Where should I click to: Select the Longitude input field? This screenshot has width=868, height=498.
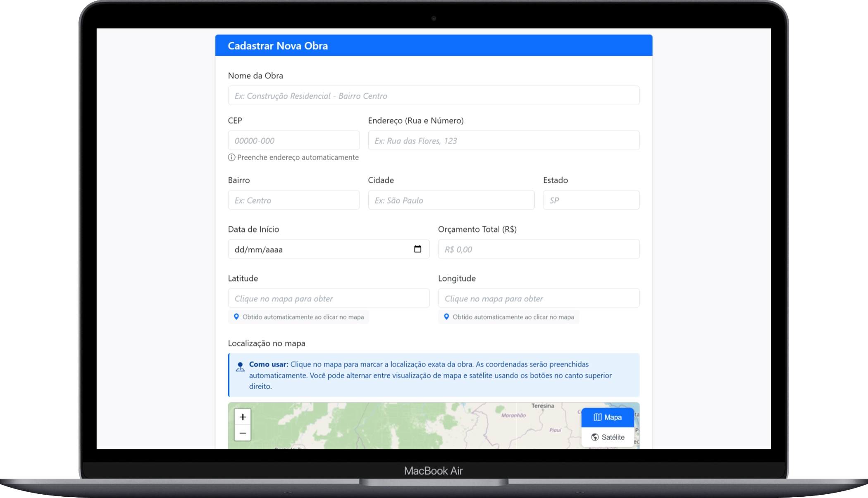tap(538, 299)
